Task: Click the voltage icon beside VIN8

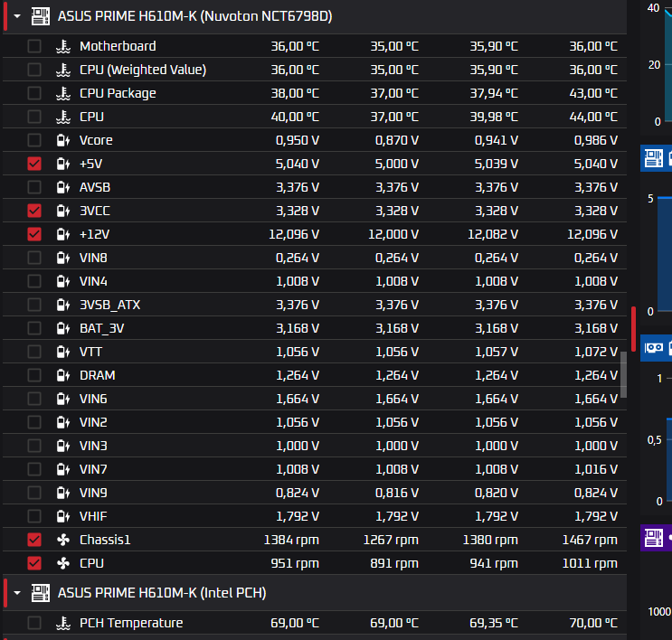Action: (63, 258)
